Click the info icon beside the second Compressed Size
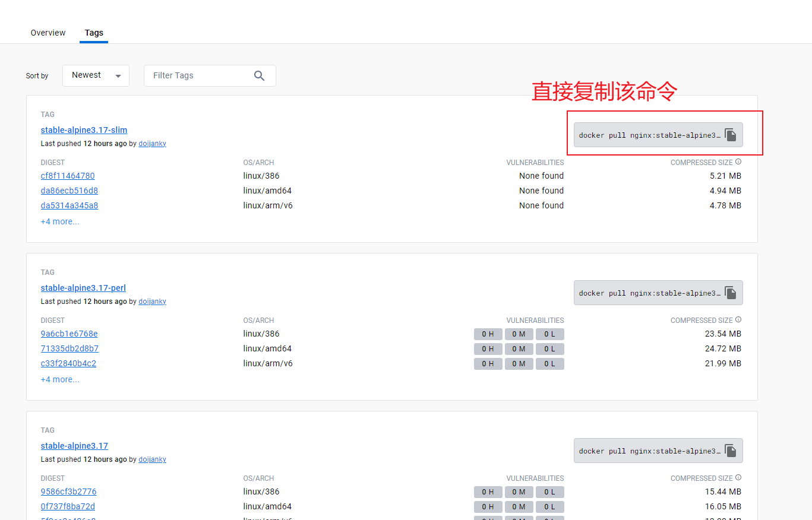The width and height of the screenshot is (812, 520). pos(738,320)
